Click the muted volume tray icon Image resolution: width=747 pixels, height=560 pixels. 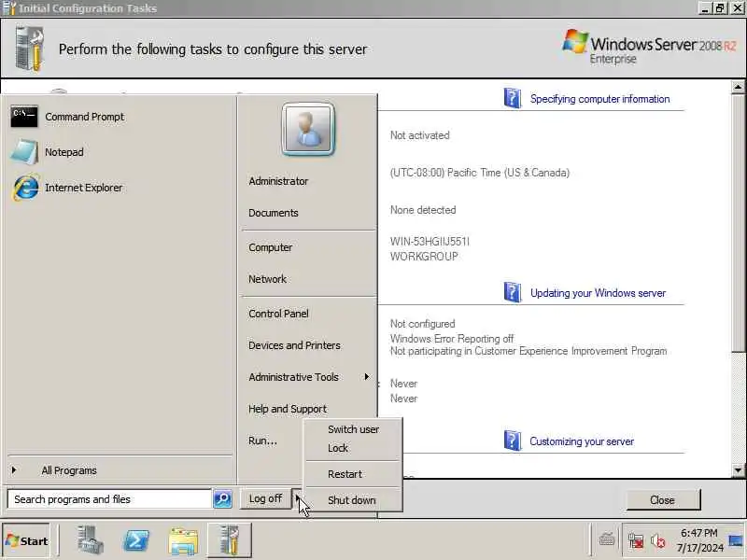pos(658,541)
